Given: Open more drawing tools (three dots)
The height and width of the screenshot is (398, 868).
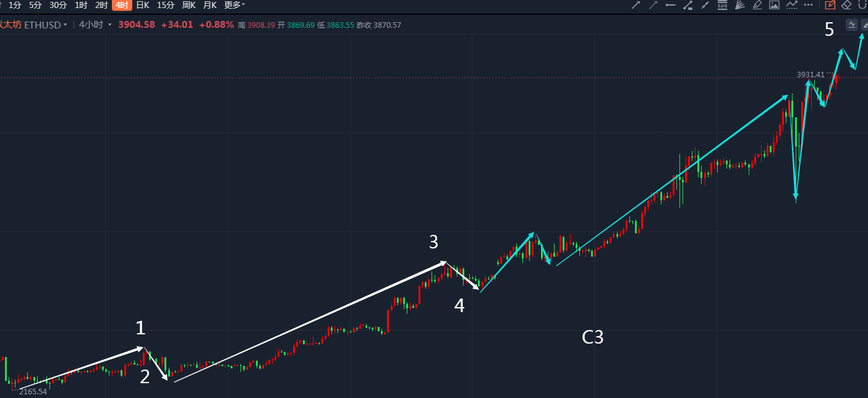Looking at the screenshot, I should [809, 5].
